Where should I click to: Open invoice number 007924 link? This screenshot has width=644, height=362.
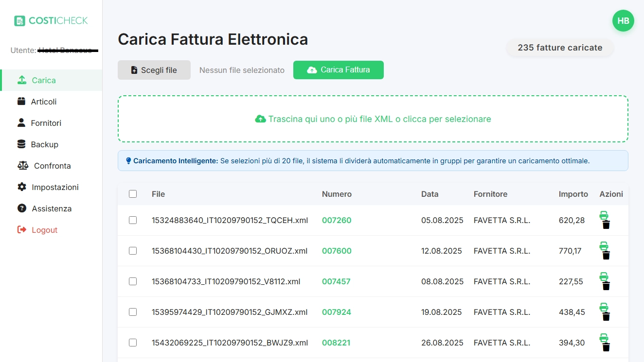coord(337,312)
